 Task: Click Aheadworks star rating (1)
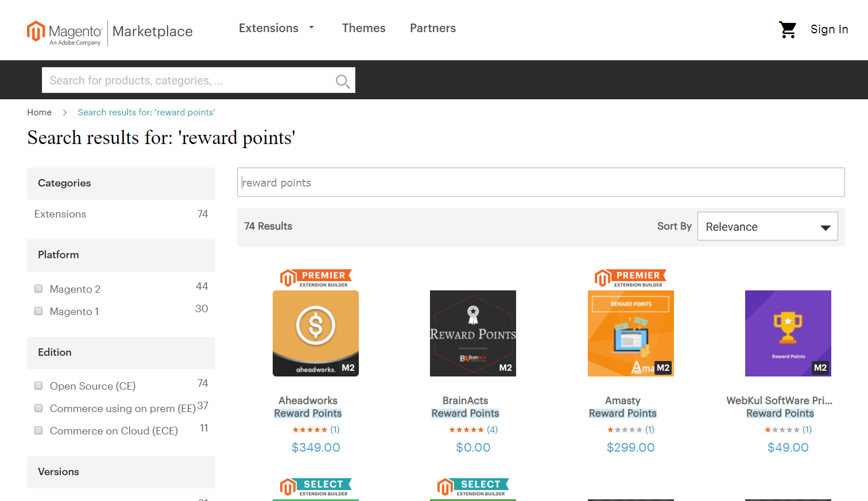pos(316,429)
